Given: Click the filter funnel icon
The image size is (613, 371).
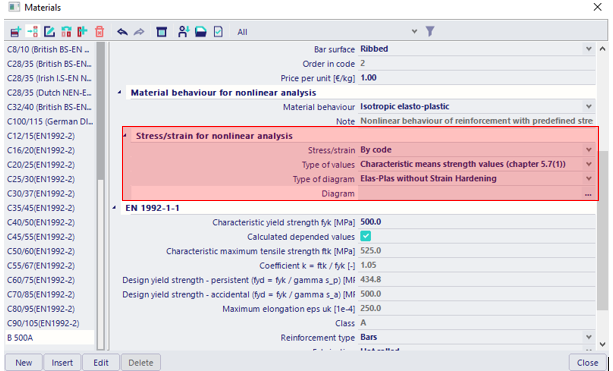Looking at the screenshot, I should (430, 31).
